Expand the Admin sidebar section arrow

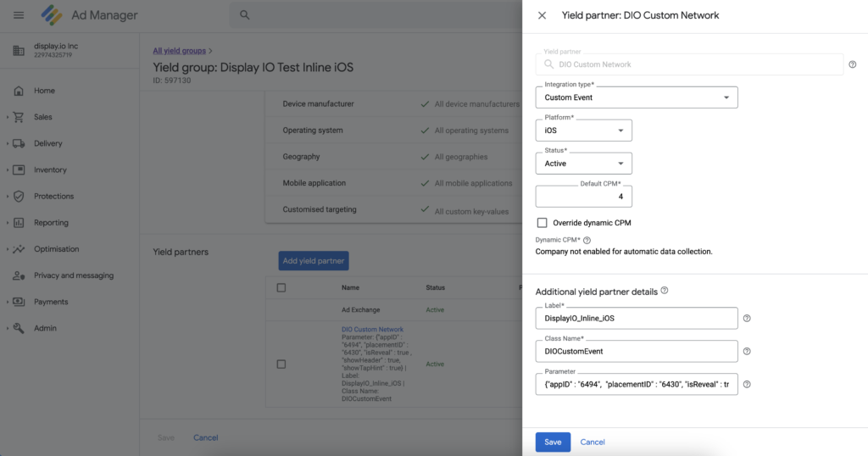pos(7,328)
